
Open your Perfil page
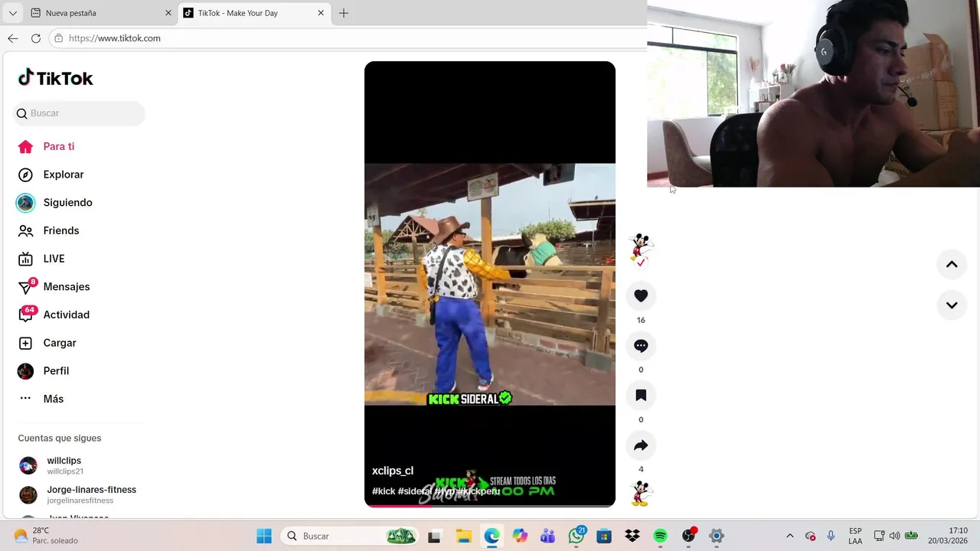tap(44, 371)
